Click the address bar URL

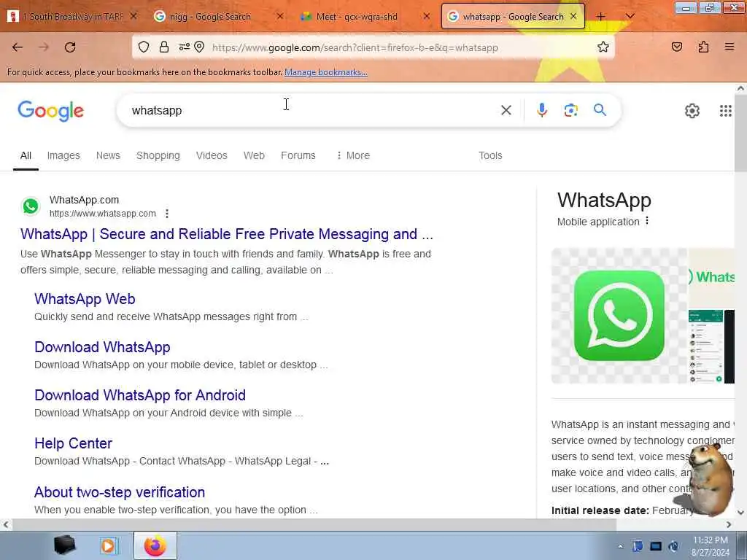(355, 47)
